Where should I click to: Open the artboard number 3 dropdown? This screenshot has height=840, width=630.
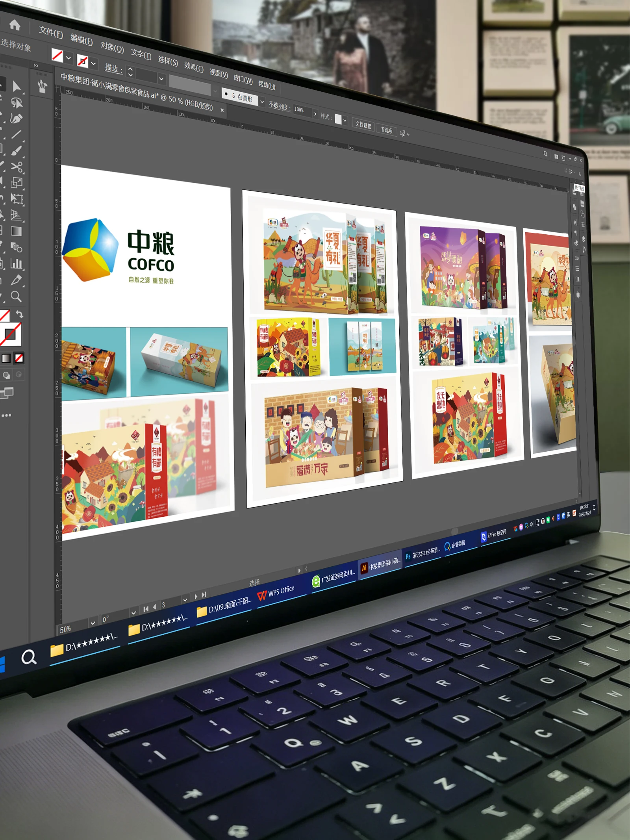click(x=185, y=600)
